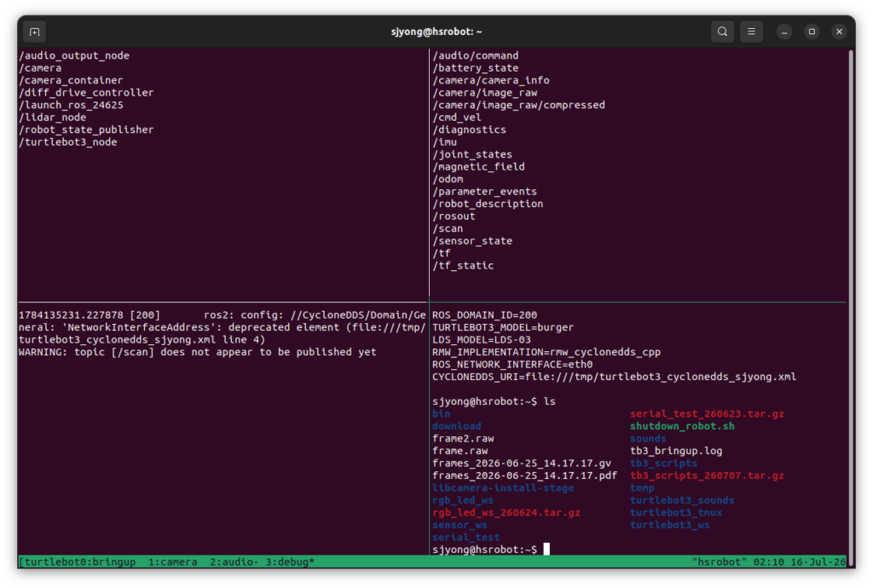Image resolution: width=873 pixels, height=588 pixels.
Task: Click the WARNING topic [/scan] message
Action: click(198, 352)
